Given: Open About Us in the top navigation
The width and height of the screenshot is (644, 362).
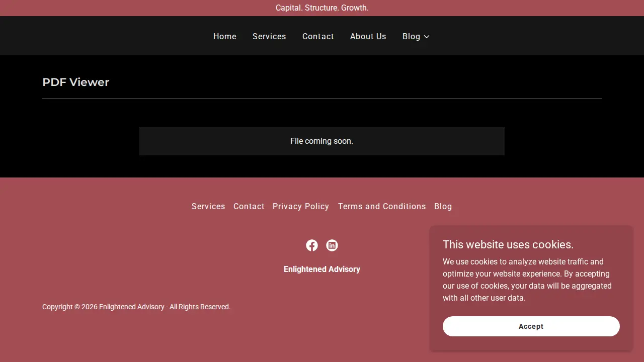Looking at the screenshot, I should coord(368,37).
